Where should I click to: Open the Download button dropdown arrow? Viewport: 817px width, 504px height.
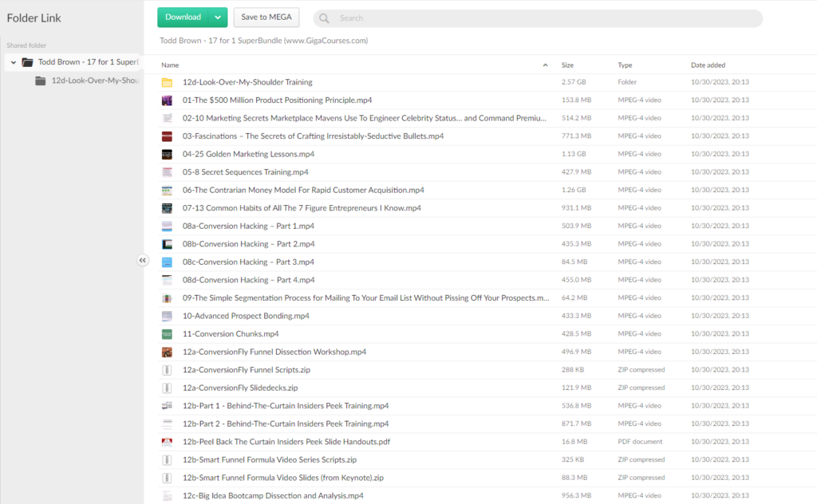click(x=218, y=18)
